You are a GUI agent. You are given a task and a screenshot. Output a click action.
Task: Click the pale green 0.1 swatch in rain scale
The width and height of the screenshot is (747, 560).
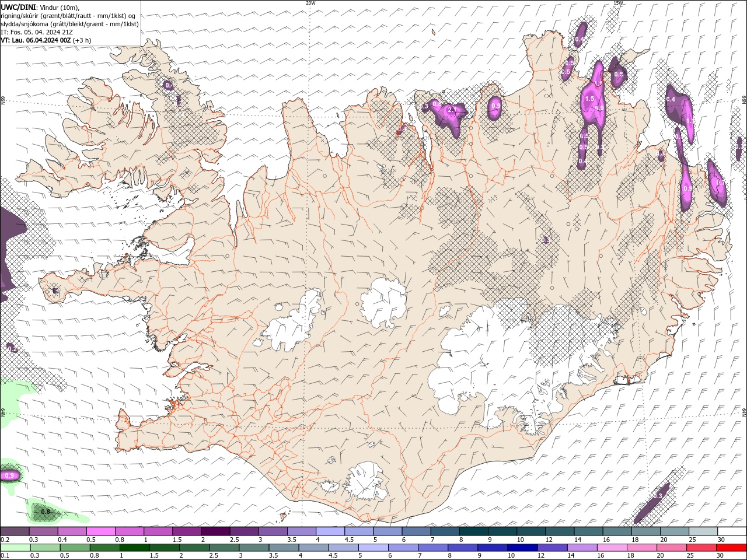15,548
